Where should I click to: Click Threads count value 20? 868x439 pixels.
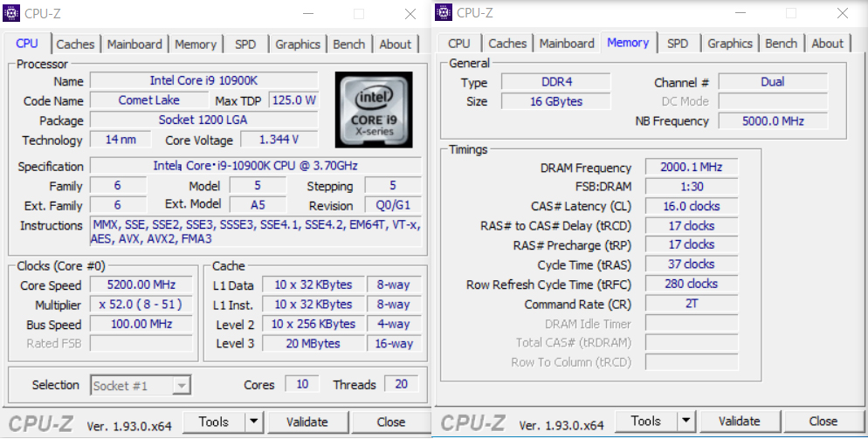coord(402,384)
